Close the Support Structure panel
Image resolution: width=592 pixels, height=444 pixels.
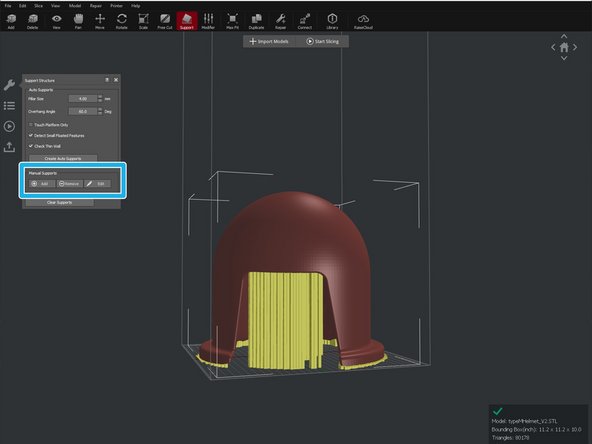pos(116,80)
